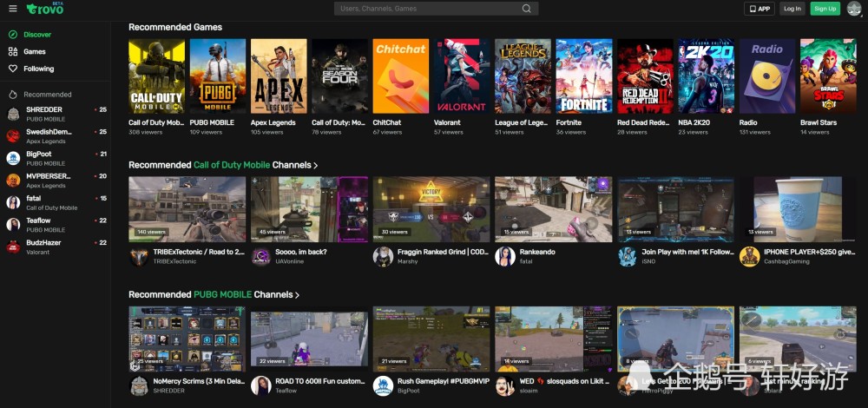This screenshot has height=408, width=868.
Task: Open the Call of Duty Season Four cover
Action: 340,76
